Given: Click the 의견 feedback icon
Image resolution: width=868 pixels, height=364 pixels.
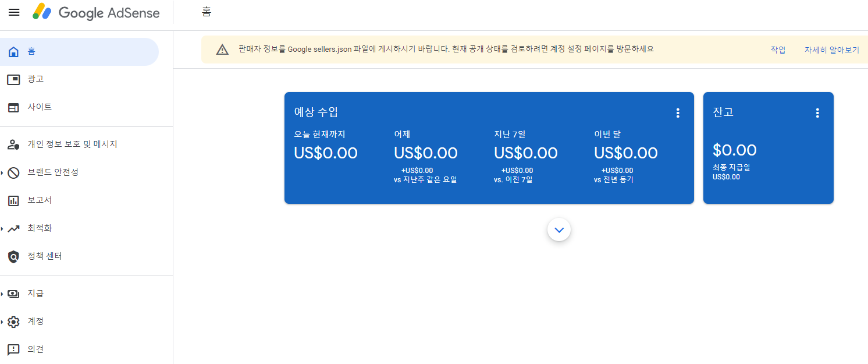Looking at the screenshot, I should point(13,349).
